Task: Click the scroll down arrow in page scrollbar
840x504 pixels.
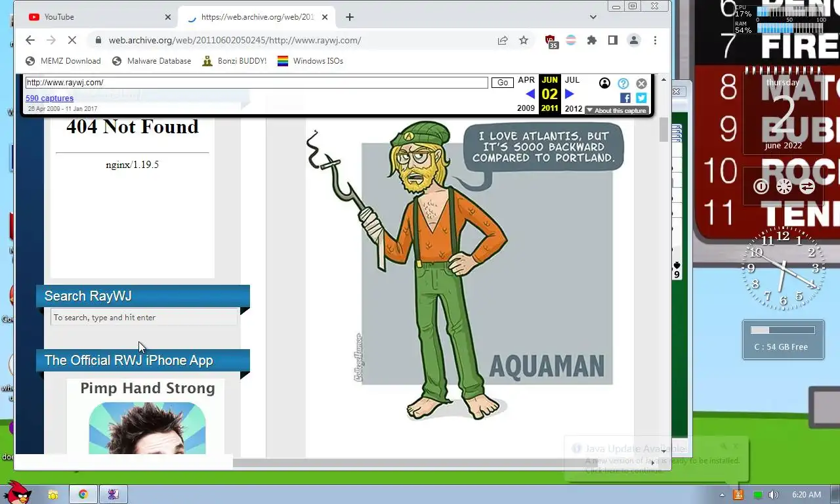Action: tap(663, 451)
